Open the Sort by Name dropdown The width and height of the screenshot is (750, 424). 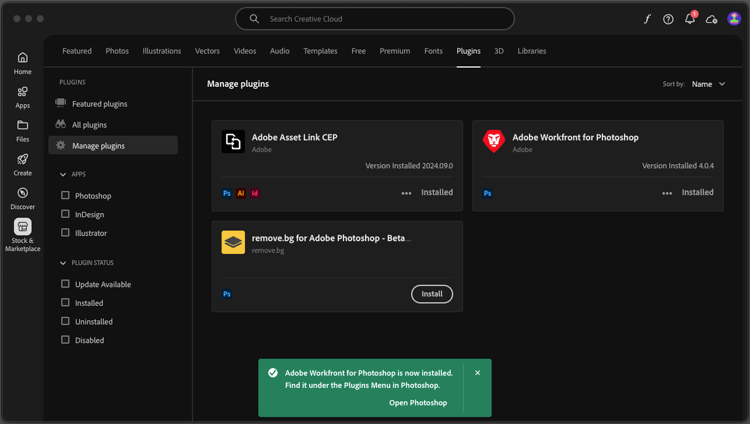[708, 84]
